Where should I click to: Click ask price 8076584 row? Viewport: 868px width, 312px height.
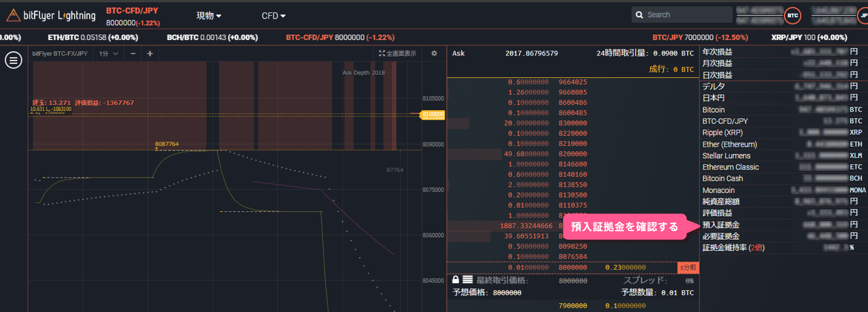(x=573, y=257)
